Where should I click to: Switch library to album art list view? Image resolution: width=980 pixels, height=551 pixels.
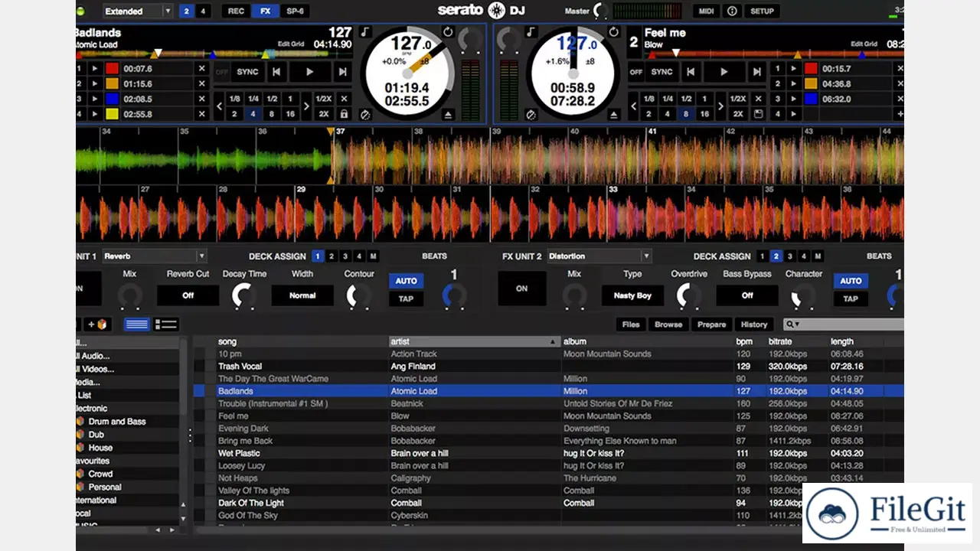(165, 324)
